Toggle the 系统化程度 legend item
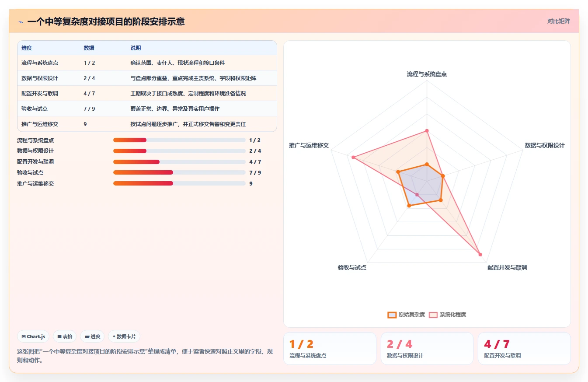Viewport: 588px width, 382px height. pos(447,315)
